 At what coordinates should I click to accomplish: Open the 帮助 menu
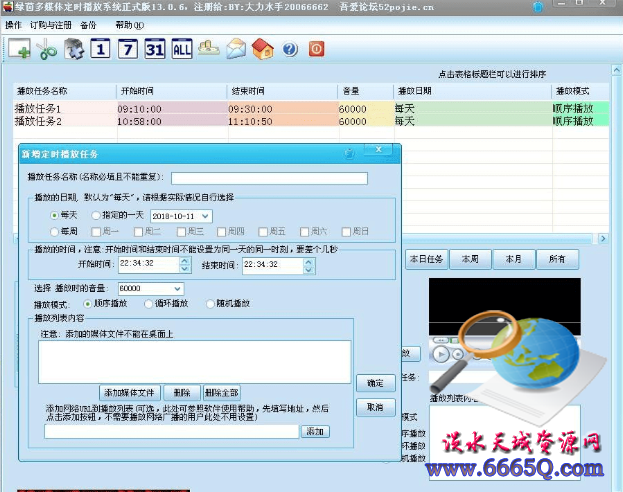click(x=130, y=25)
